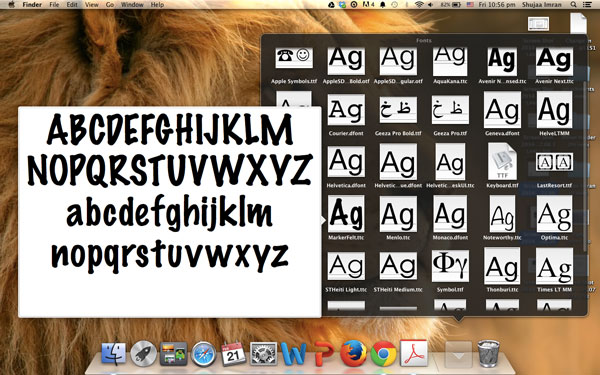The height and width of the screenshot is (375, 600).
Task: Launch orange P Presentation app in Dock
Action: pos(324,354)
